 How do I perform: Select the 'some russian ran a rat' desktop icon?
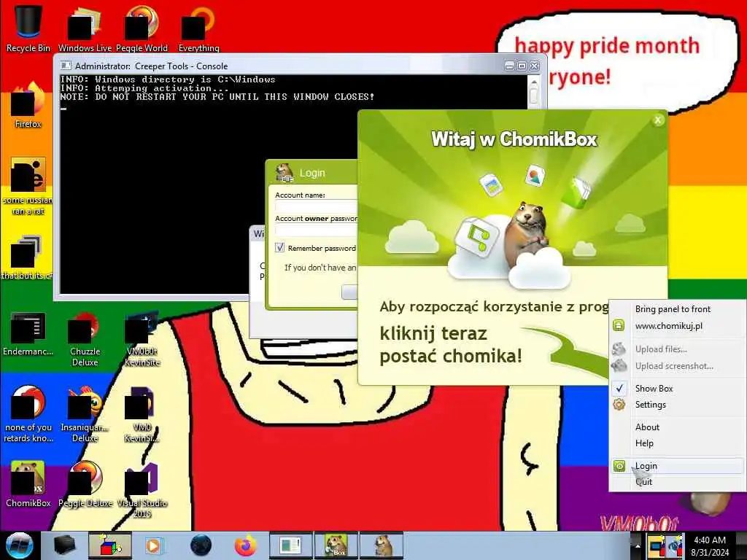pos(28,187)
